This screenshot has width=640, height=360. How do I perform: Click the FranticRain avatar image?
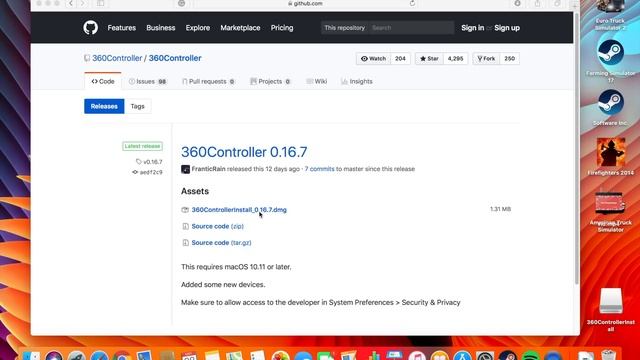[x=185, y=169]
